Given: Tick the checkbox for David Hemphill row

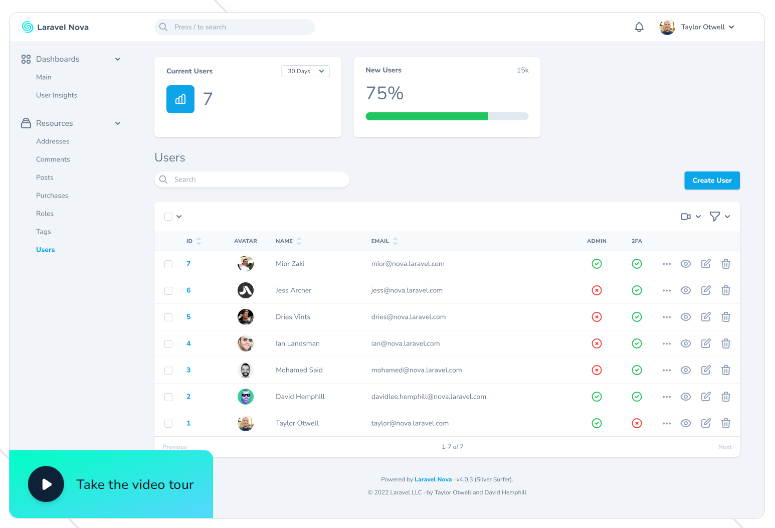Looking at the screenshot, I should 169,397.
